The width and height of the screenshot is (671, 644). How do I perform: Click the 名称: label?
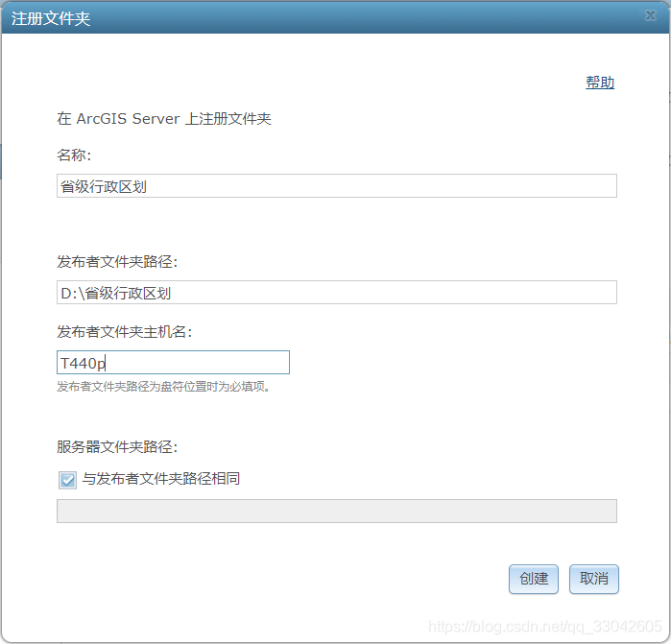[74, 155]
